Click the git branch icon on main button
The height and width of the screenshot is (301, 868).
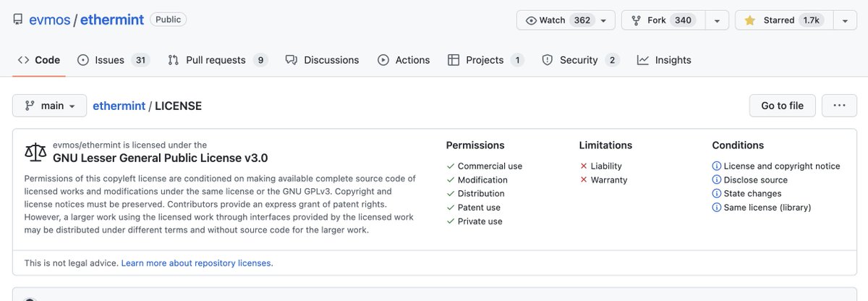[x=30, y=106]
